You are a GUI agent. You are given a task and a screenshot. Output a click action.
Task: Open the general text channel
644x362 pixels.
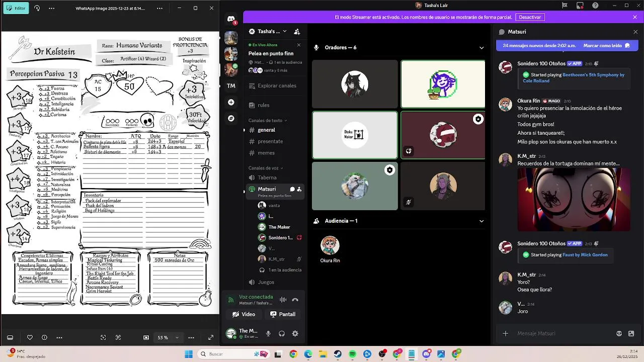coord(276,130)
